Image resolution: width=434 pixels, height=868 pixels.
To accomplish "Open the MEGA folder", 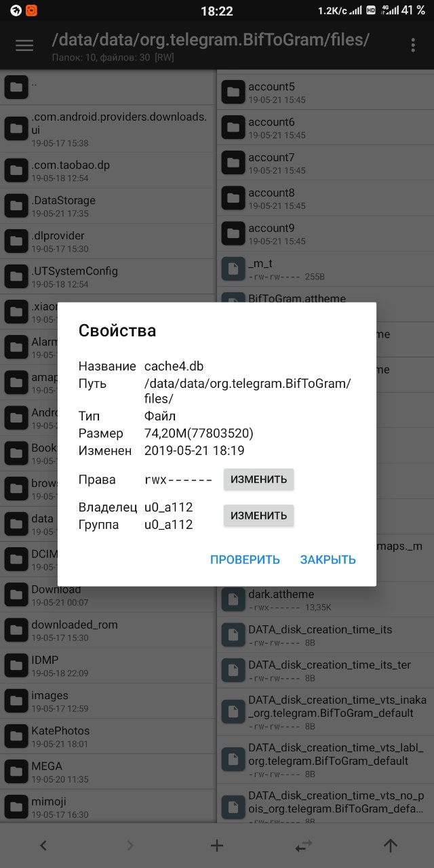I will 108,771.
